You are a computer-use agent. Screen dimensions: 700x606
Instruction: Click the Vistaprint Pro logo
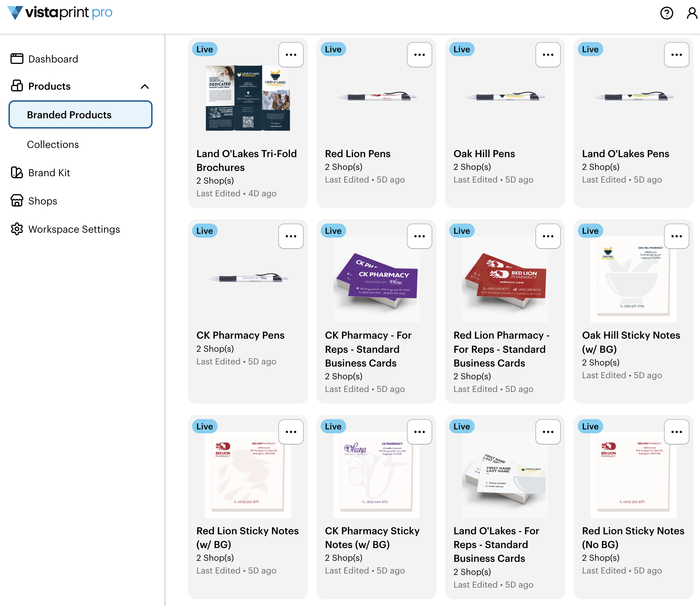tap(60, 13)
